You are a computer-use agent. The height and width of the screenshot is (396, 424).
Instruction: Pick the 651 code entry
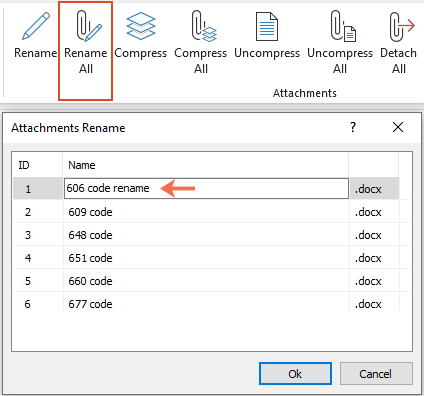pos(90,258)
